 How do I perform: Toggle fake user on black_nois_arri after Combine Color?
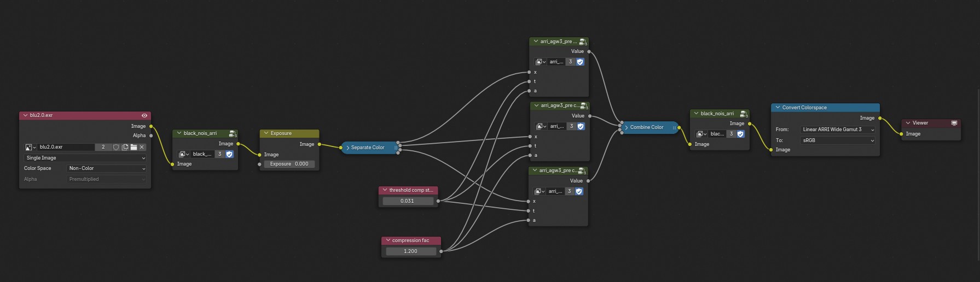point(740,134)
